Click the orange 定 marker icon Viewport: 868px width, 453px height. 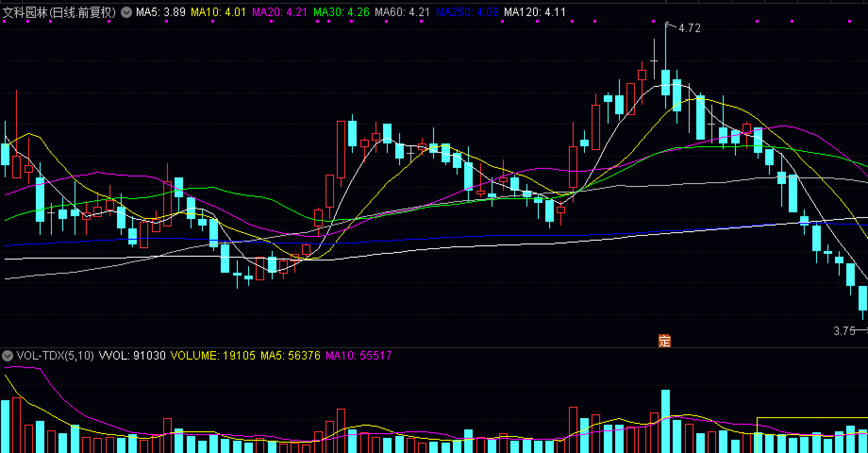click(x=665, y=340)
